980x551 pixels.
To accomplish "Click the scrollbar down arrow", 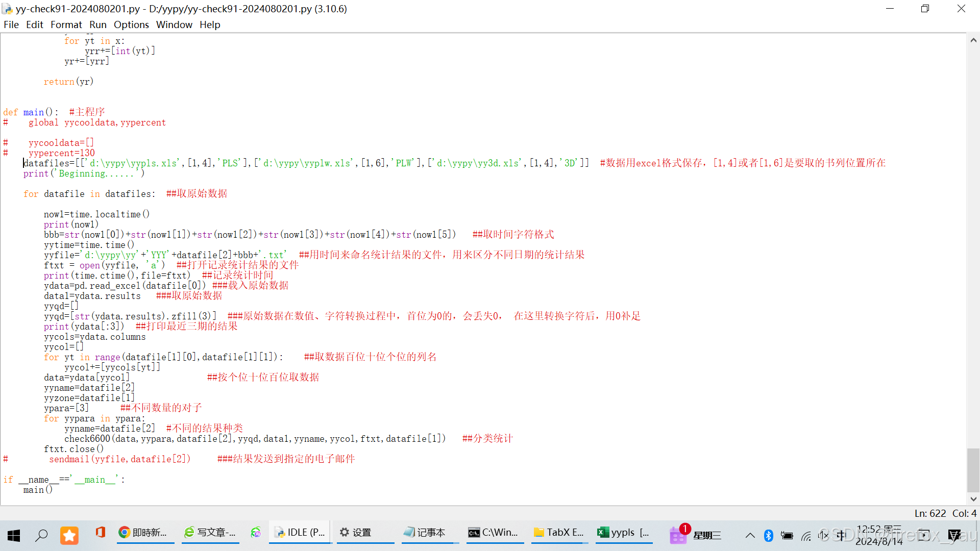I will click(x=973, y=499).
